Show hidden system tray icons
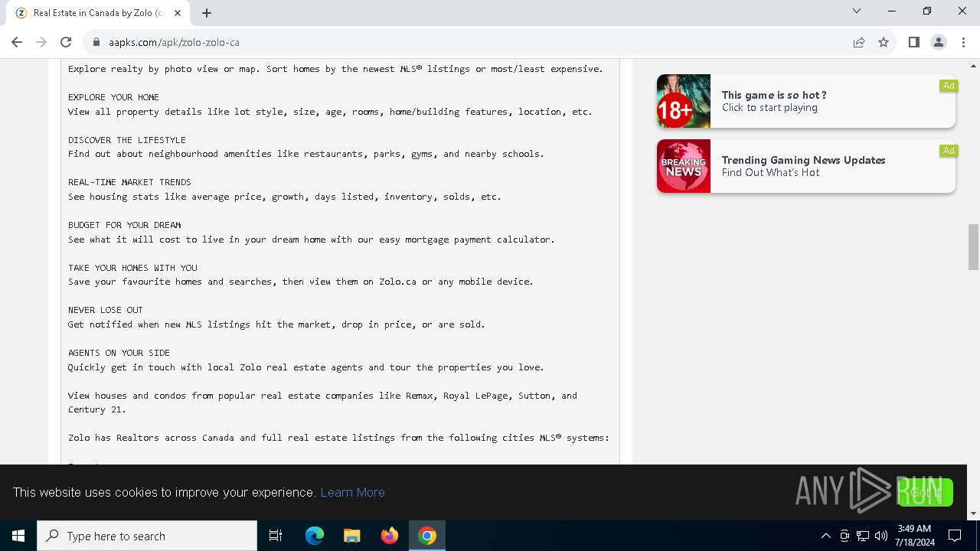980x551 pixels. [825, 536]
